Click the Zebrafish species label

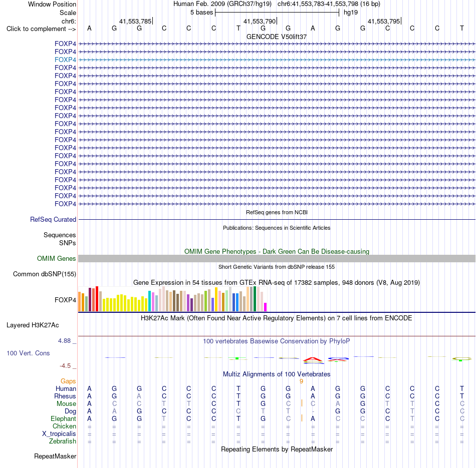(x=63, y=441)
